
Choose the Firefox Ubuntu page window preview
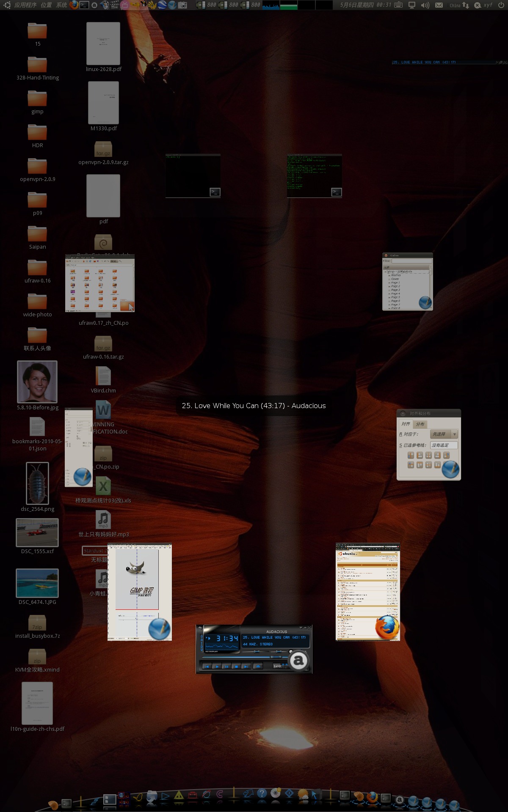coord(367,592)
